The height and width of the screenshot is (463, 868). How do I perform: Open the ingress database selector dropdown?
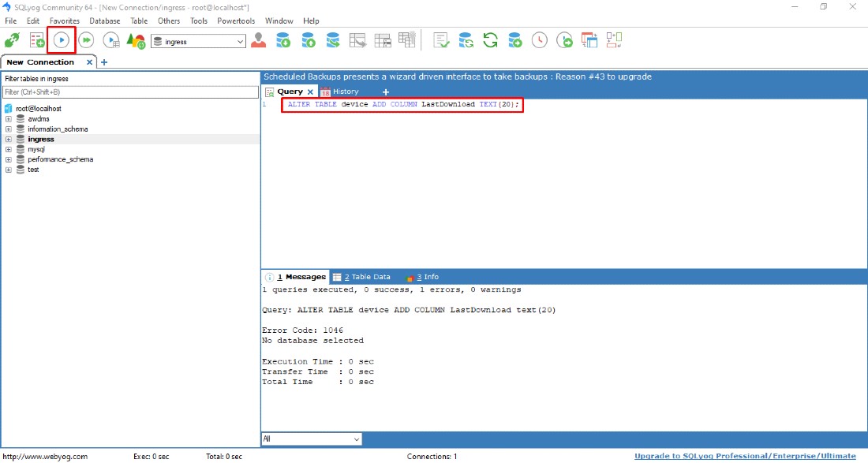[x=198, y=42]
